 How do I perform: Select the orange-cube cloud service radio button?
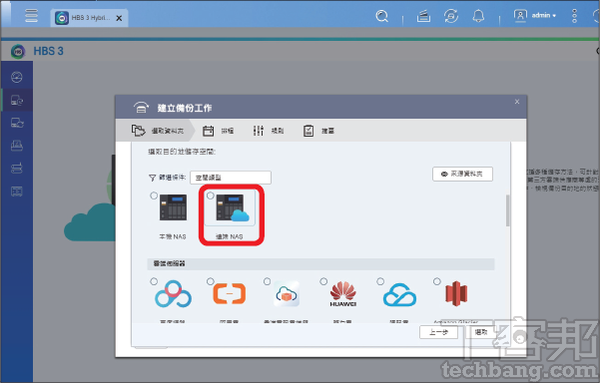pos(267,281)
